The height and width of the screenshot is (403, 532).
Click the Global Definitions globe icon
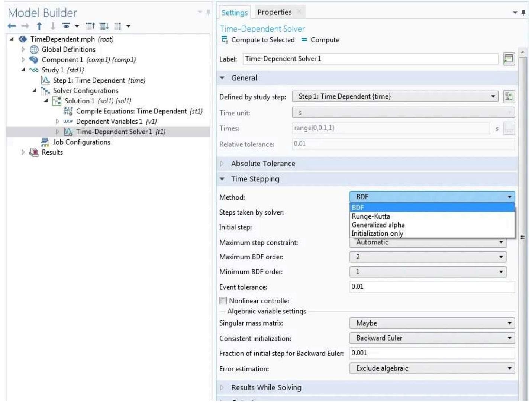coord(34,49)
